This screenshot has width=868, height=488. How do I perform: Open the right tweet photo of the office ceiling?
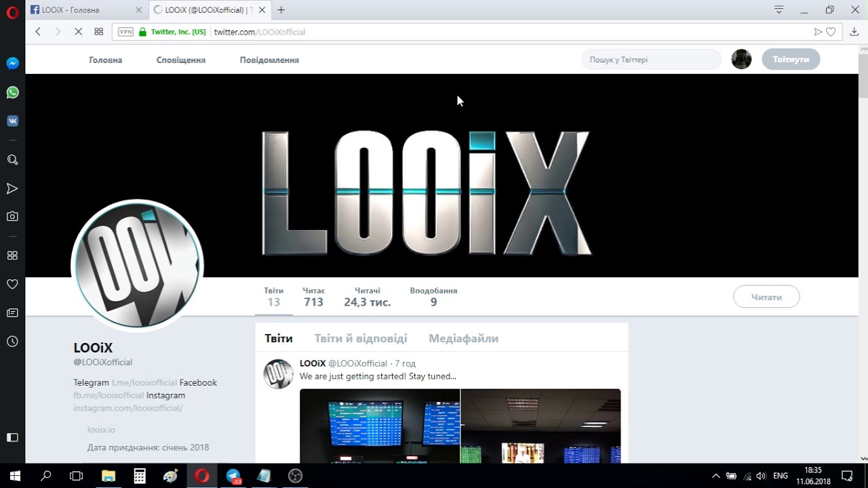(540, 426)
